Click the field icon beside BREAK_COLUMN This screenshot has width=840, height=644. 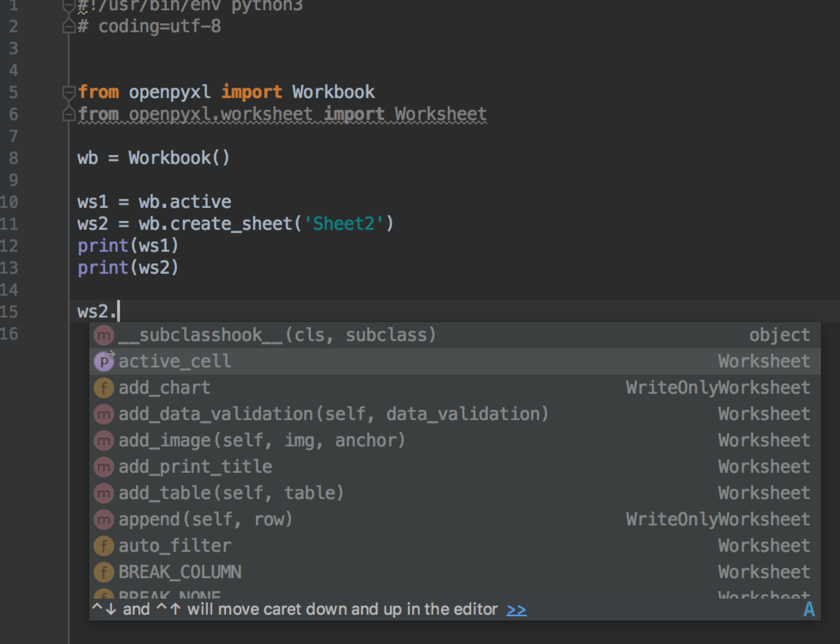(x=103, y=572)
